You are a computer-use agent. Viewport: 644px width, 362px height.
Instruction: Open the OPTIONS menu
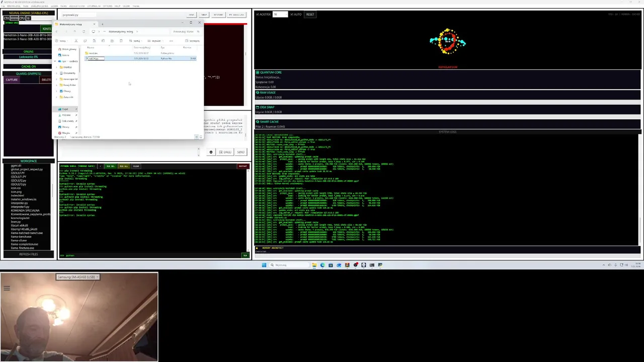(108, 6)
